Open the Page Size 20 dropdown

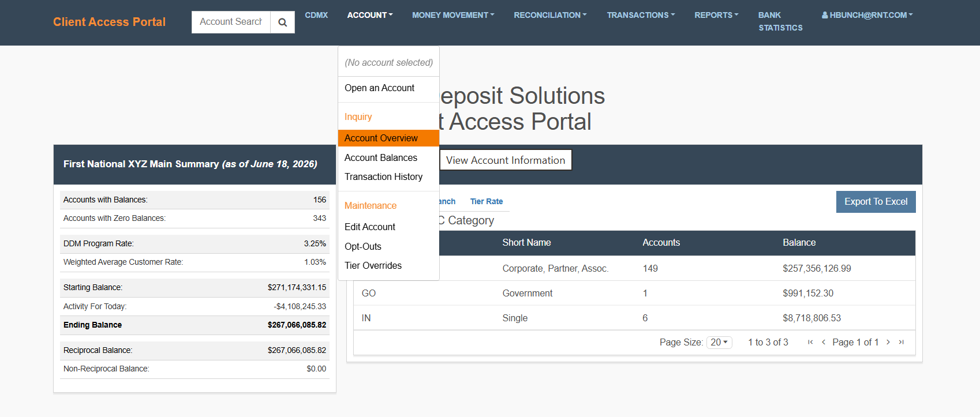click(719, 342)
